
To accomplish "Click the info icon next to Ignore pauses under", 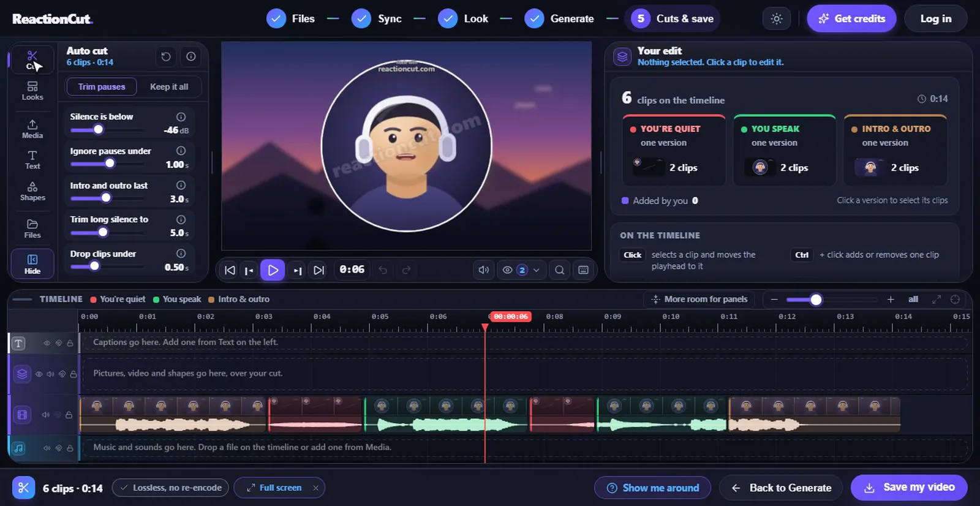I will (x=181, y=151).
